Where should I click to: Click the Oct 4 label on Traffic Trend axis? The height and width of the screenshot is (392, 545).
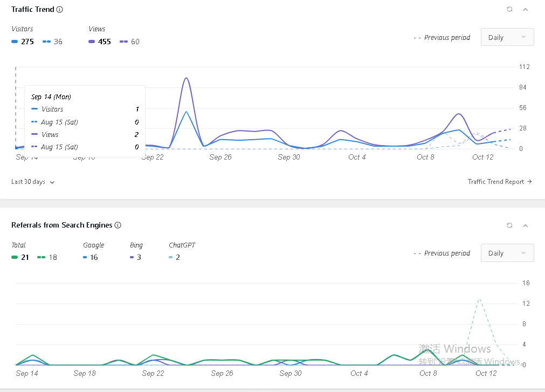(357, 157)
